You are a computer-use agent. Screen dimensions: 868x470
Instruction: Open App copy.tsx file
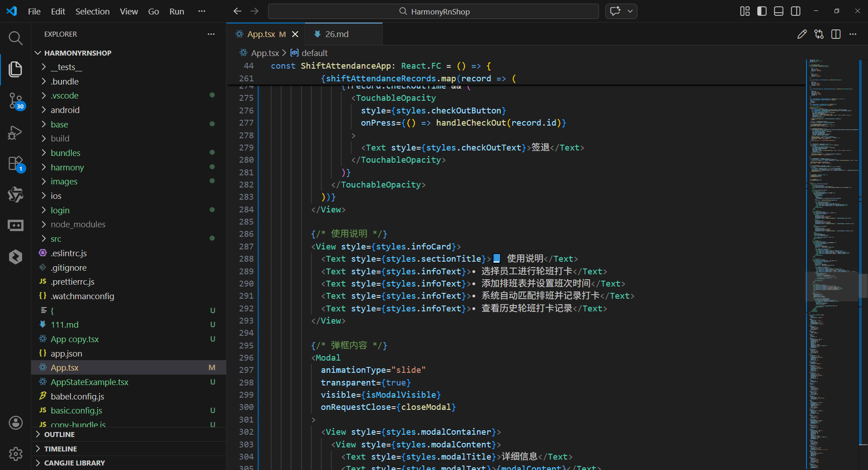128,339
